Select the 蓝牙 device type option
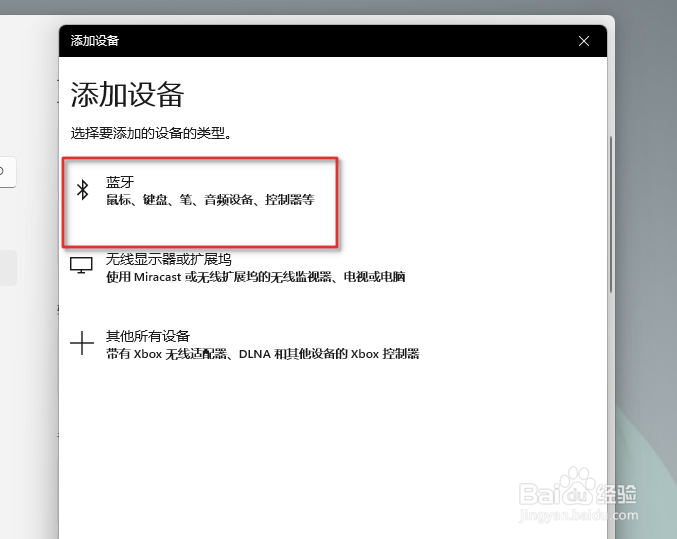The image size is (677, 539). click(200, 202)
